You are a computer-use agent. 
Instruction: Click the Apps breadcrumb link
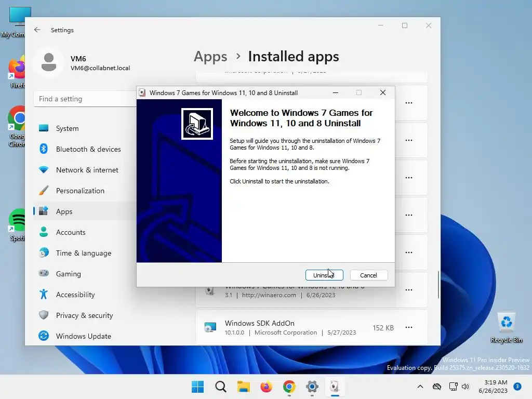tap(210, 57)
